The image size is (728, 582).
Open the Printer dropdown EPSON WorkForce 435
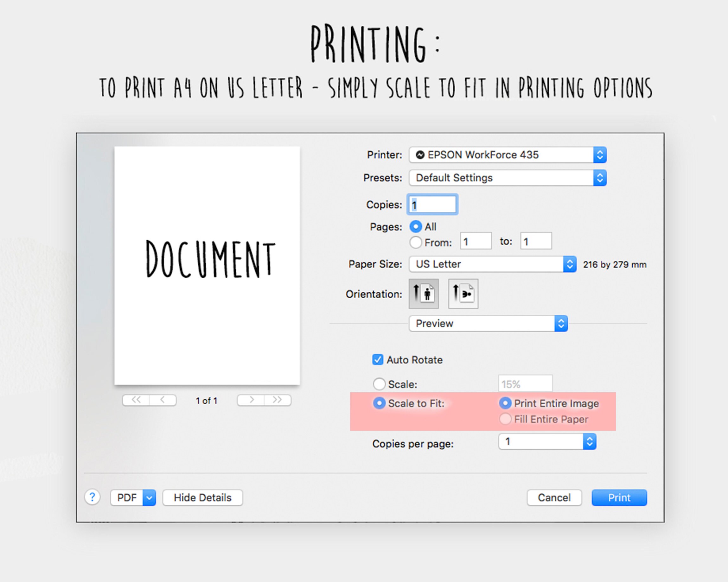click(x=508, y=155)
